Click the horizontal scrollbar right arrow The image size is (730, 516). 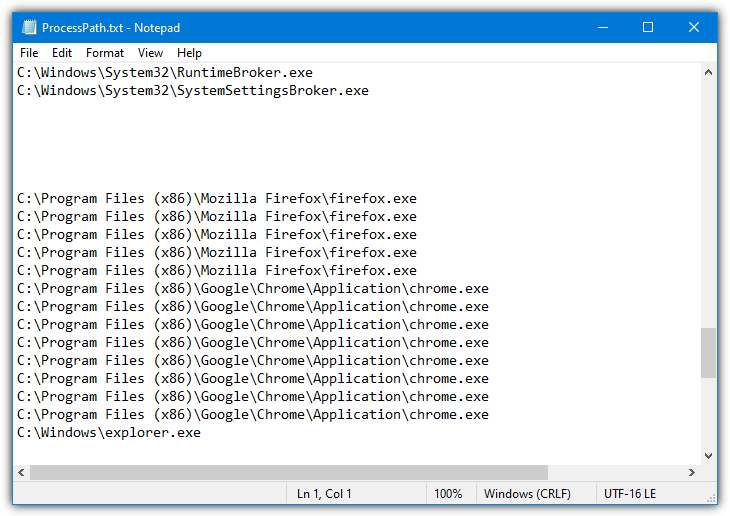(692, 473)
